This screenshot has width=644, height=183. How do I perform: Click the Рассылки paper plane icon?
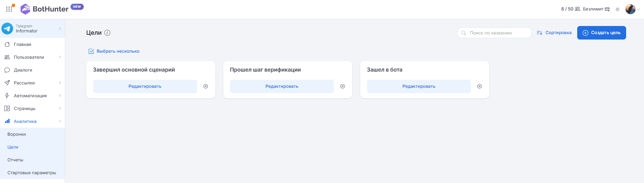tap(7, 83)
